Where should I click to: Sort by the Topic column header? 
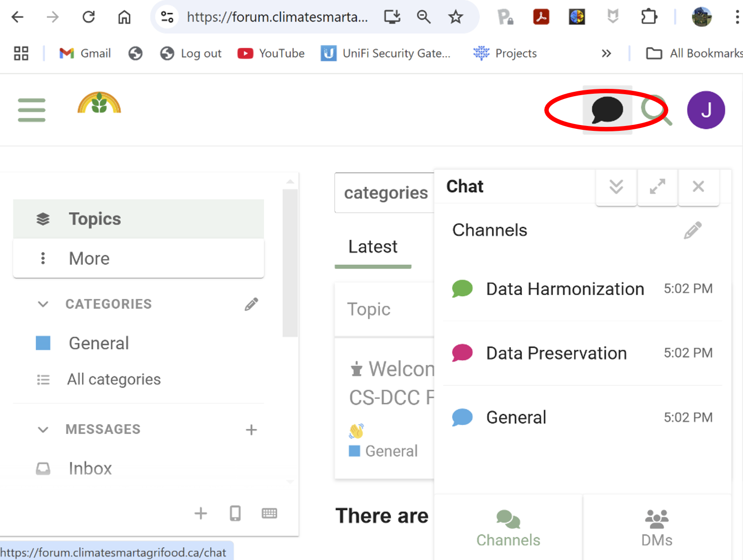click(369, 310)
